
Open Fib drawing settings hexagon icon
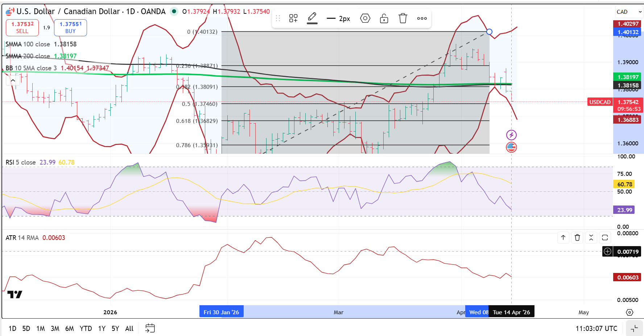365,18
